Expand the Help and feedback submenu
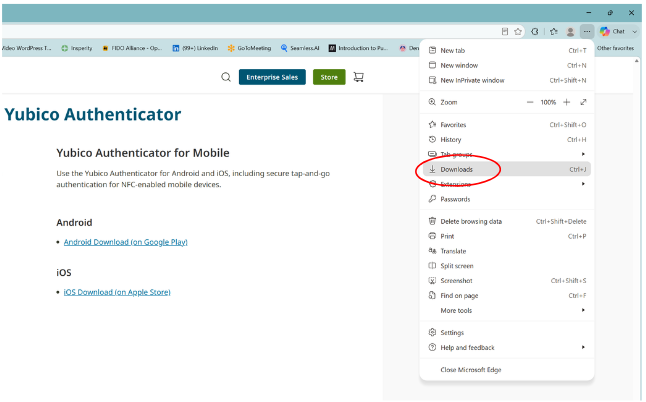This screenshot has width=646, height=402. [507, 348]
